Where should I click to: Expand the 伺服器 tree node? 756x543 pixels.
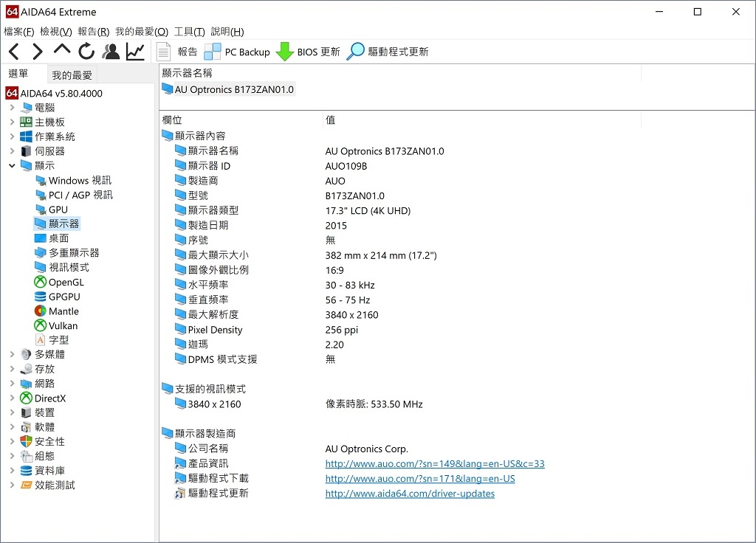(12, 151)
